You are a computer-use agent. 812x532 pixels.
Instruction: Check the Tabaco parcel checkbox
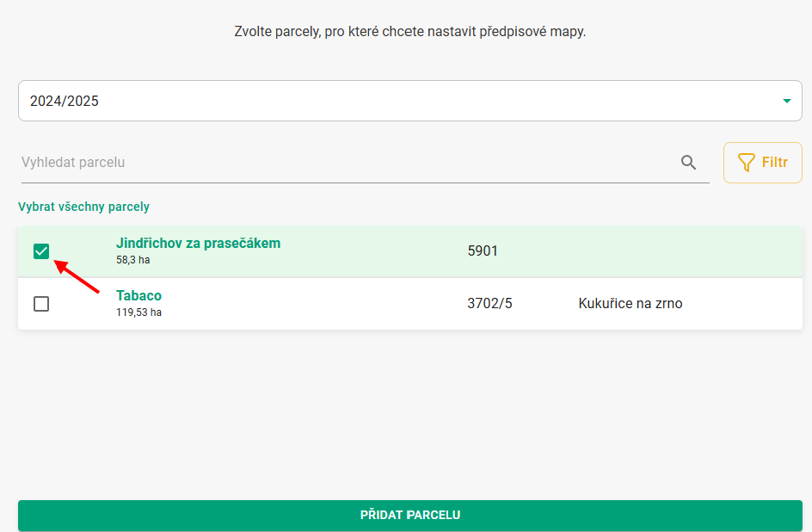[x=41, y=304]
